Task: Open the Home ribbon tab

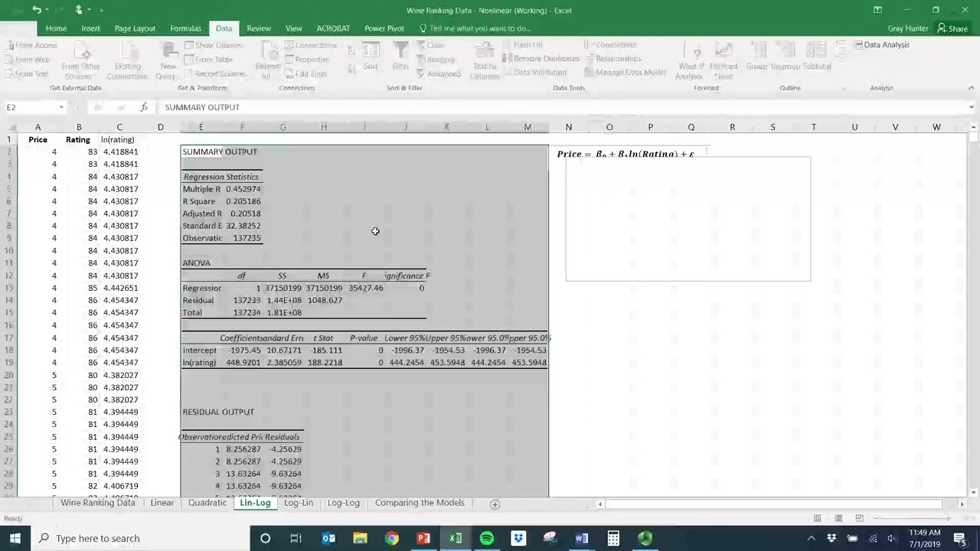Action: click(56, 28)
